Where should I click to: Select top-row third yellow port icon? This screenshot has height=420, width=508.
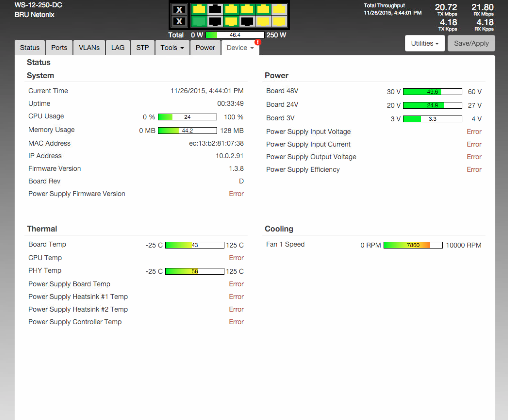231,9
